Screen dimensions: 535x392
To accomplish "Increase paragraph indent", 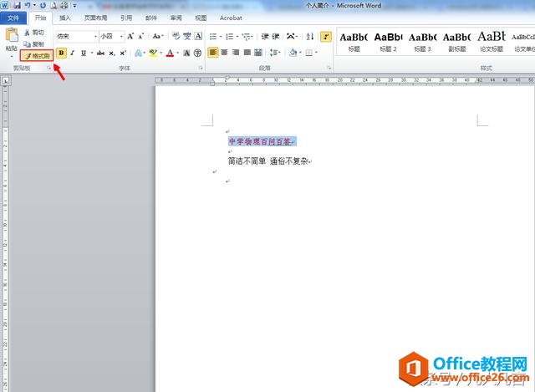I will pyautogui.click(x=276, y=36).
